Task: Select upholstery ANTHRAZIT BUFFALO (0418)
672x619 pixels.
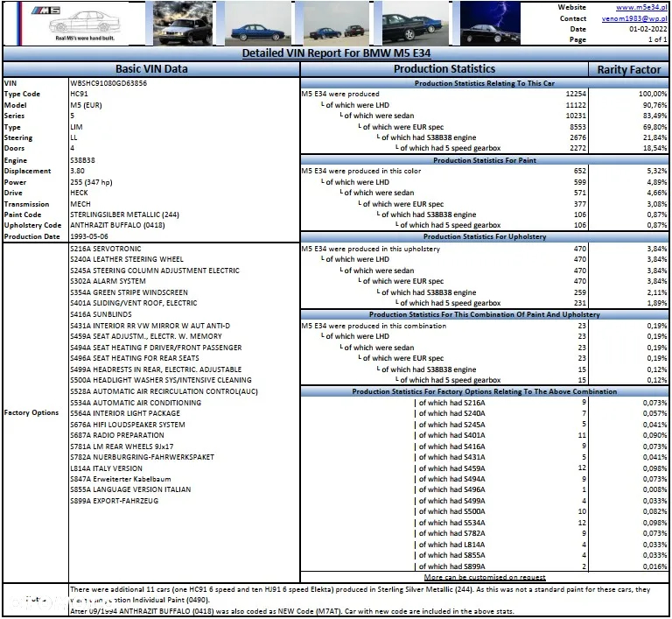Action: [117, 225]
